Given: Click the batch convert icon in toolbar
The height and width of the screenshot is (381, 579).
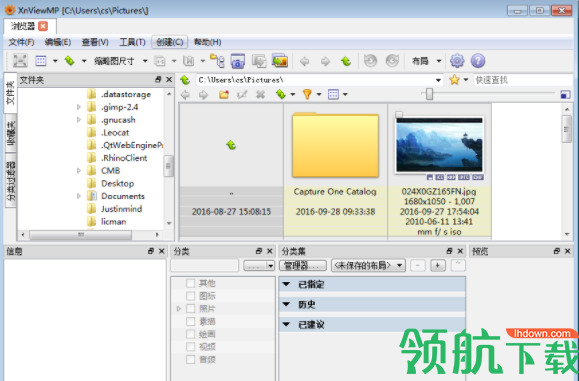Looking at the screenshot, I should pos(259,61).
